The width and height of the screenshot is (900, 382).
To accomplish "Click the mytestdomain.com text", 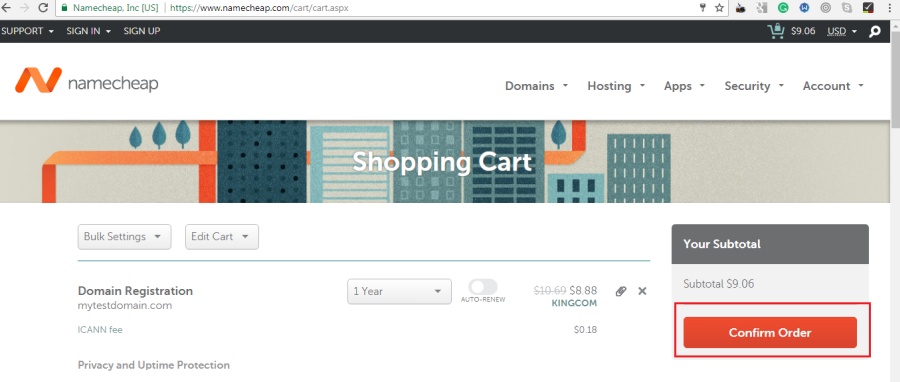I will [x=125, y=306].
